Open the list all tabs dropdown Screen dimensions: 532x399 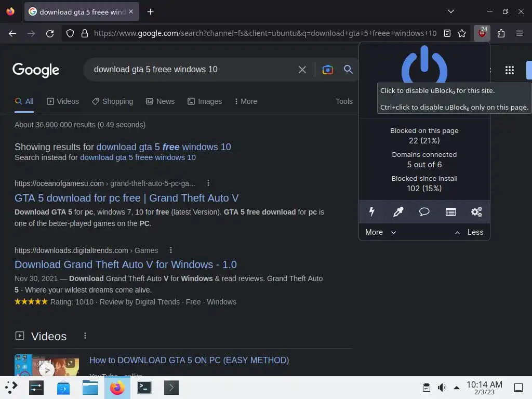tap(450, 11)
